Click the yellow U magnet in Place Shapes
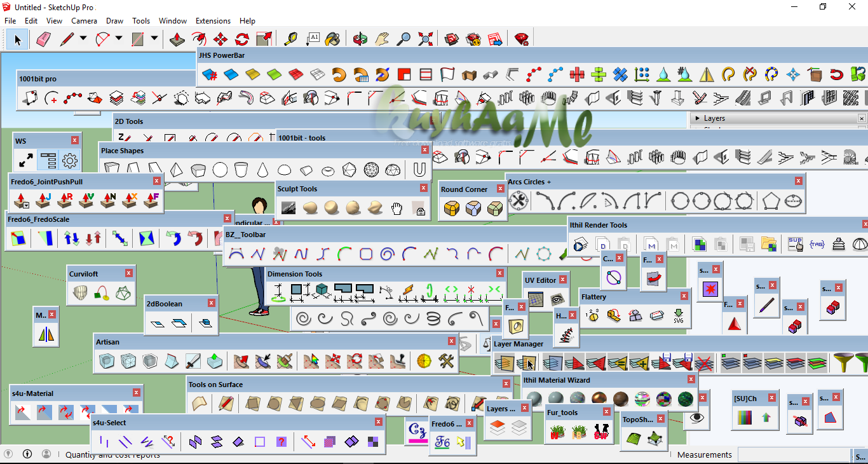The height and width of the screenshot is (464, 868). pos(419,170)
